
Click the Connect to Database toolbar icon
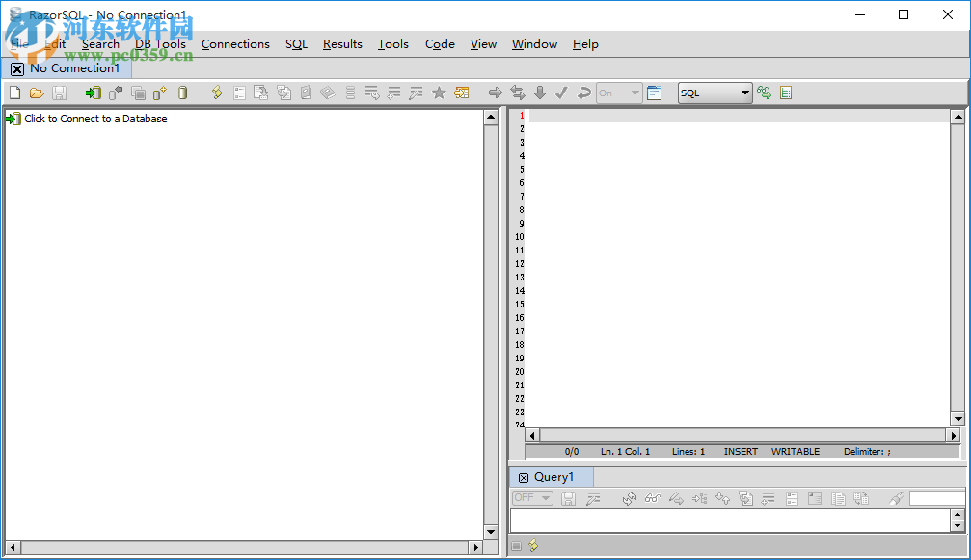coord(92,93)
